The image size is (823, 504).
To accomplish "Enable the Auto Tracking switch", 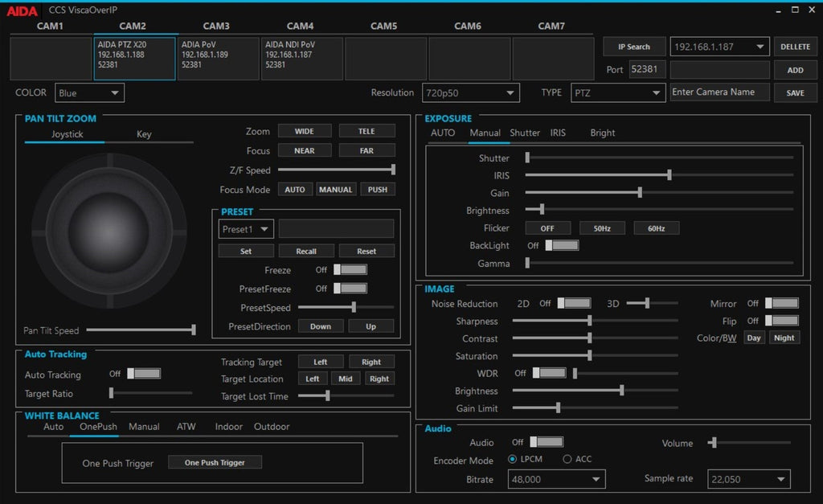I will (x=144, y=373).
